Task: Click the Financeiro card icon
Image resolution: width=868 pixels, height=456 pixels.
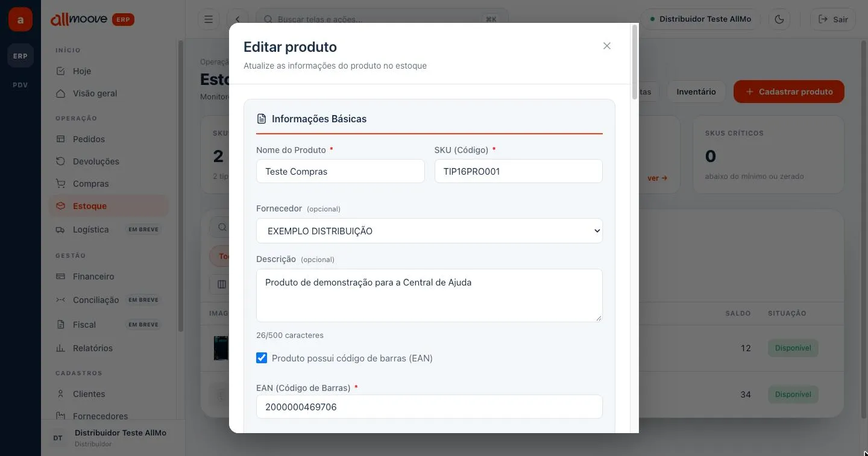Action: tap(60, 276)
